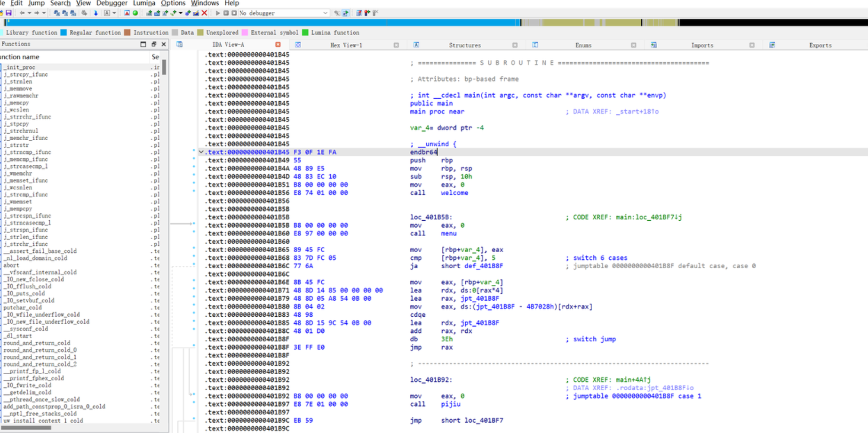
Task: Click the first icon after the debugger dropdown
Action: click(337, 13)
